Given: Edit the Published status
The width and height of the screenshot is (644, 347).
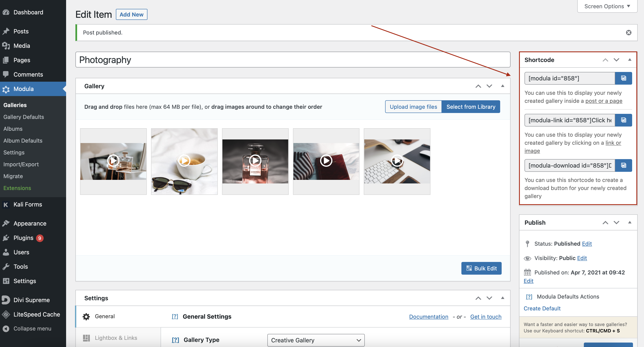Looking at the screenshot, I should pyautogui.click(x=587, y=244).
